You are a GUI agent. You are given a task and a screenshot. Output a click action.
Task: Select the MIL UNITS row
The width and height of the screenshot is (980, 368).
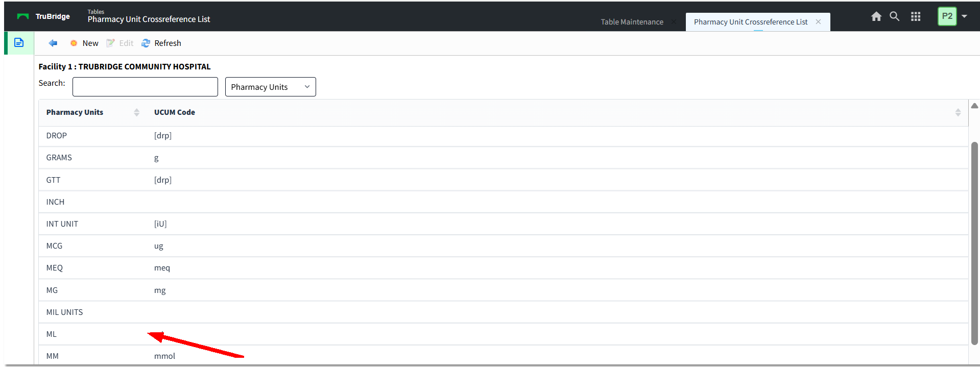[504, 312]
